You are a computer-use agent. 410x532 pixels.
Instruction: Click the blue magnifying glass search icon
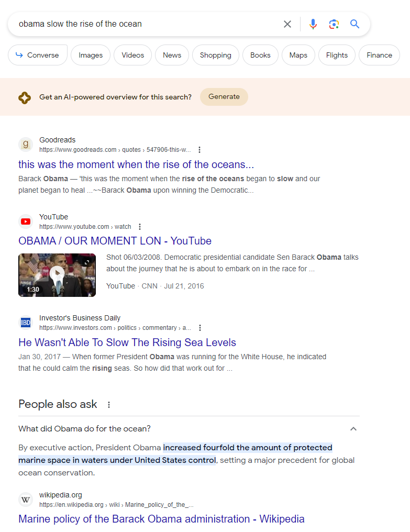[x=354, y=24]
